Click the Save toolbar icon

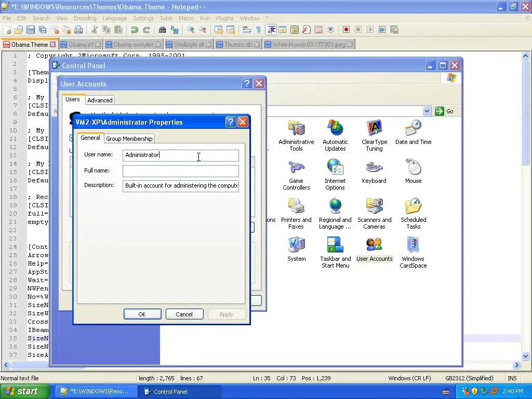tap(31, 30)
